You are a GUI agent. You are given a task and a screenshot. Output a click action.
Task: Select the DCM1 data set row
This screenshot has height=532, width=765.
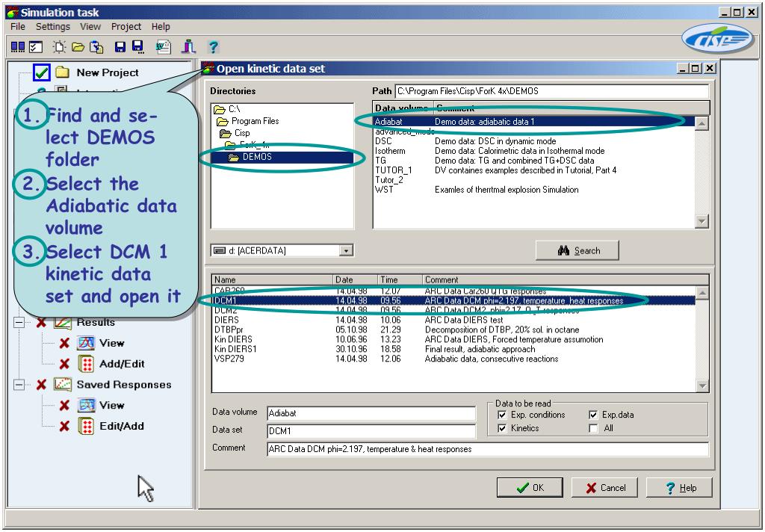pyautogui.click(x=453, y=300)
